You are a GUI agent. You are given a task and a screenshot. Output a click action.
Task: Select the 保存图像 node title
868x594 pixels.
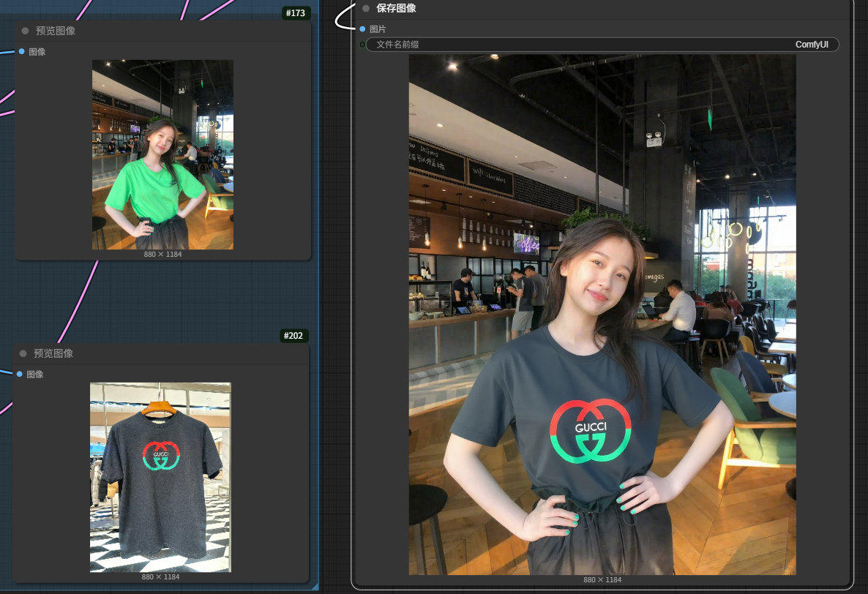396,9
